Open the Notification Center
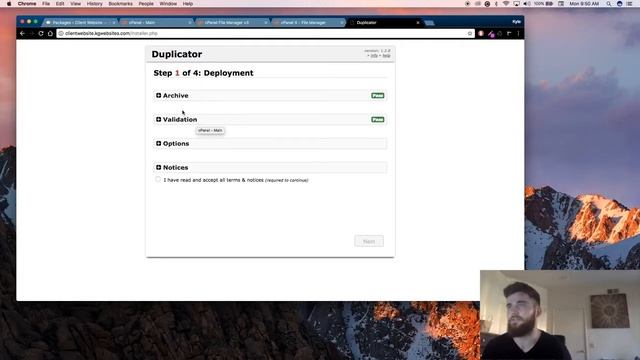 coord(630,4)
